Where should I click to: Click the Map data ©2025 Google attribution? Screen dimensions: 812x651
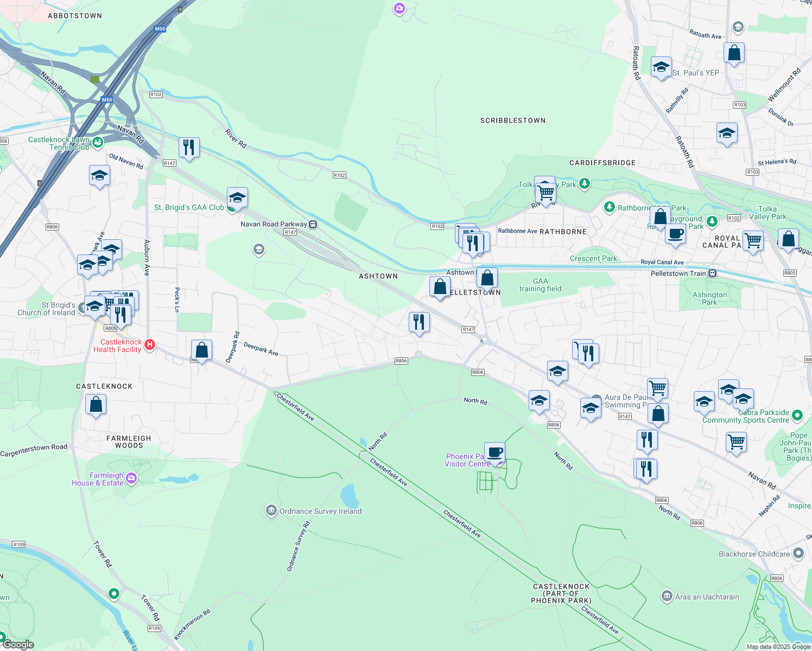point(778,647)
